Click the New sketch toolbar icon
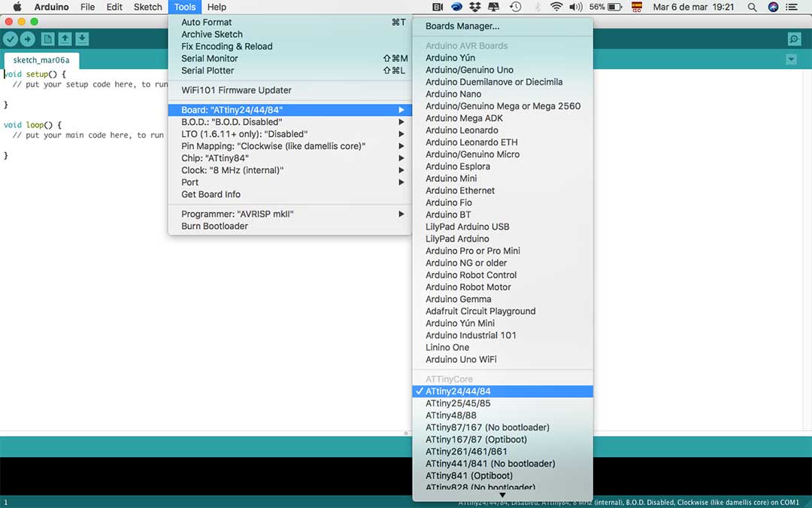Screen dimensions: 812x508 47,39
